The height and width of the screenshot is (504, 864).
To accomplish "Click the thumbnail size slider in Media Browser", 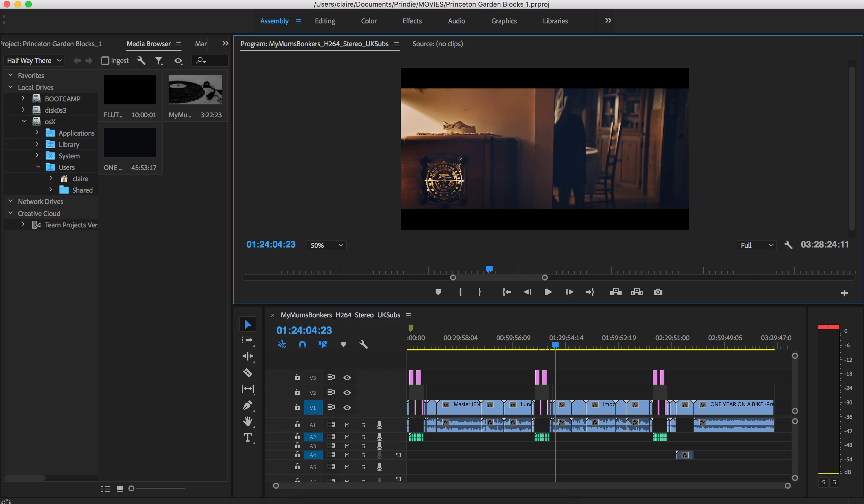I will [x=131, y=489].
